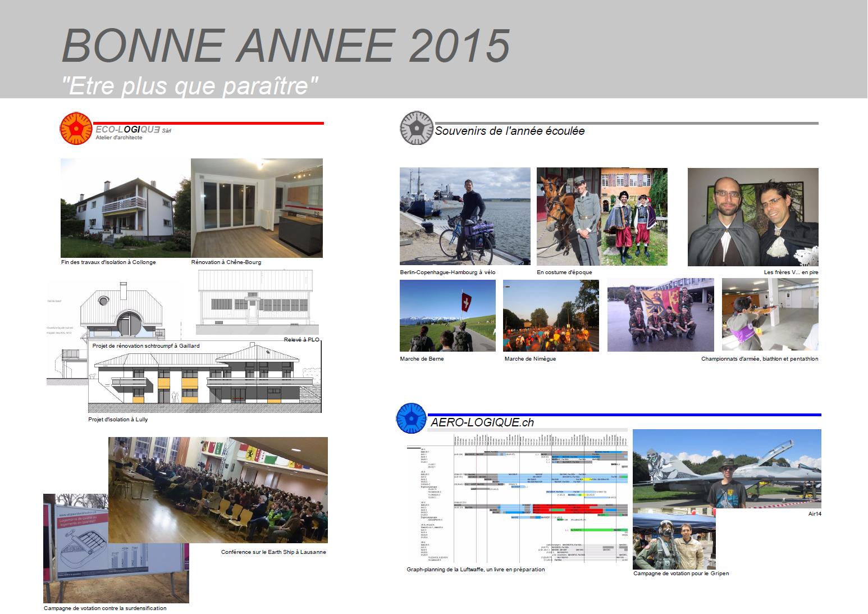The width and height of the screenshot is (868, 614).
Task: Click the red ECO-LOGIQUE pentagon logo
Action: [x=76, y=129]
